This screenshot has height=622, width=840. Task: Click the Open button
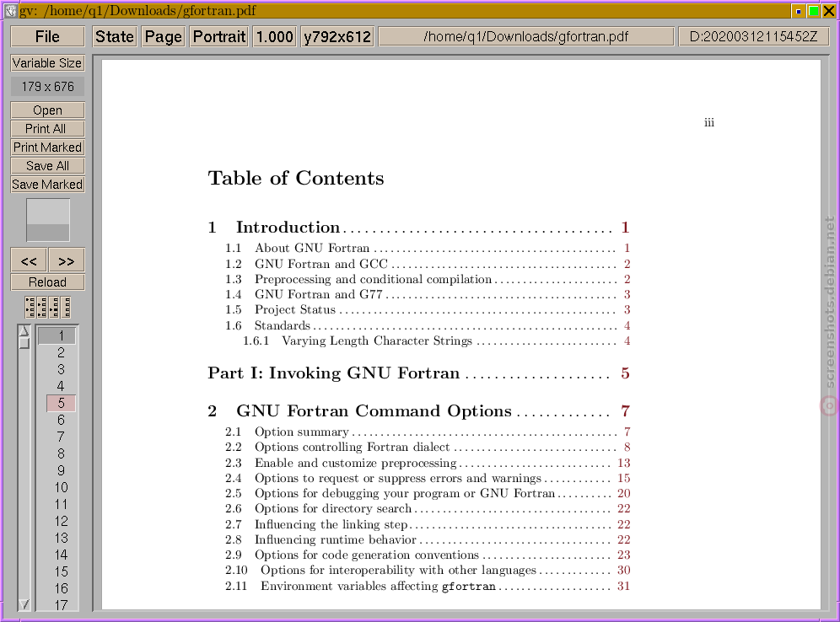pos(48,110)
